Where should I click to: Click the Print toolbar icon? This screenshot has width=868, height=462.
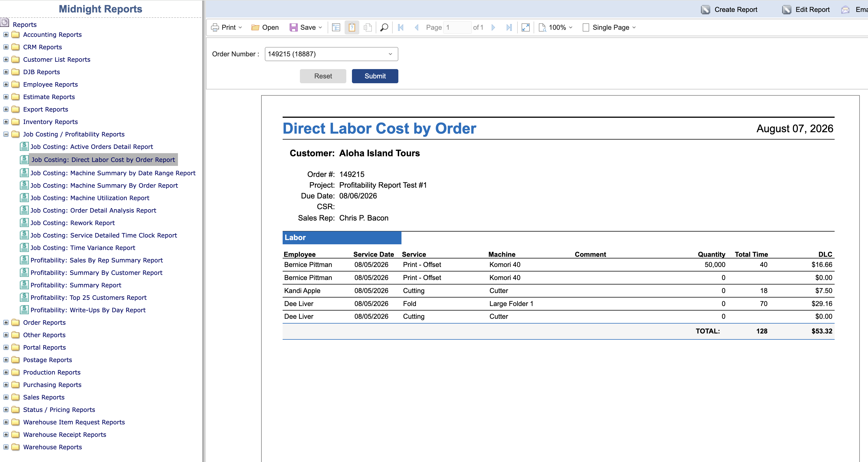tap(215, 27)
